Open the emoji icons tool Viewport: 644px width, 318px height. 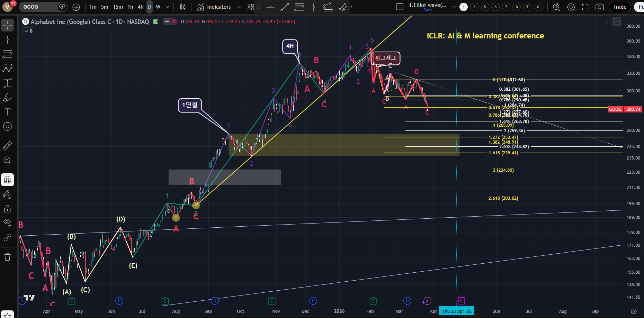click(7, 127)
